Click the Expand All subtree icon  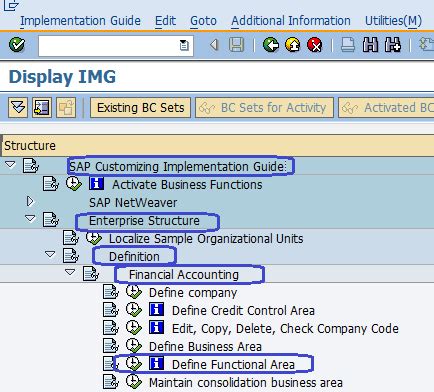click(18, 107)
